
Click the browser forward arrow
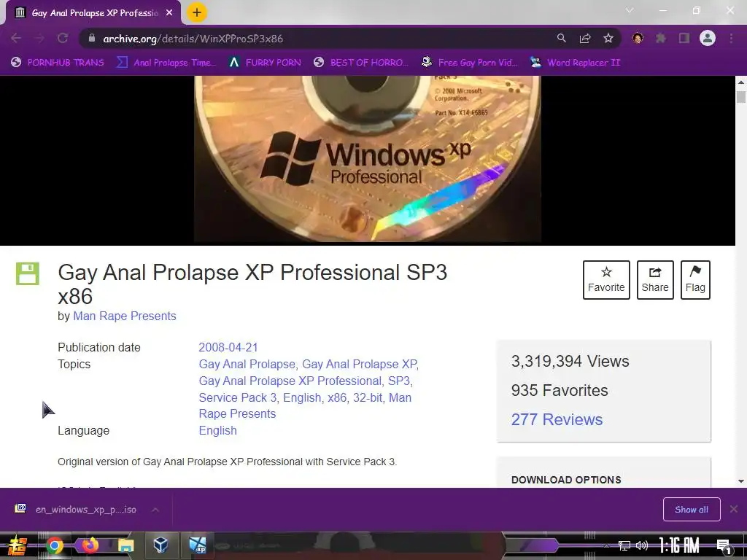click(39, 38)
